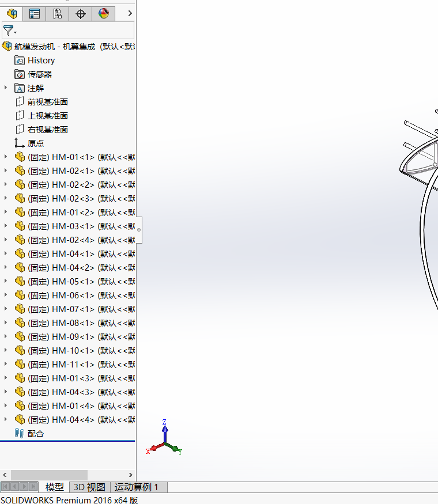The image size is (438, 504).
Task: Open the DisplayManager color sphere tab
Action: pyautogui.click(x=104, y=13)
